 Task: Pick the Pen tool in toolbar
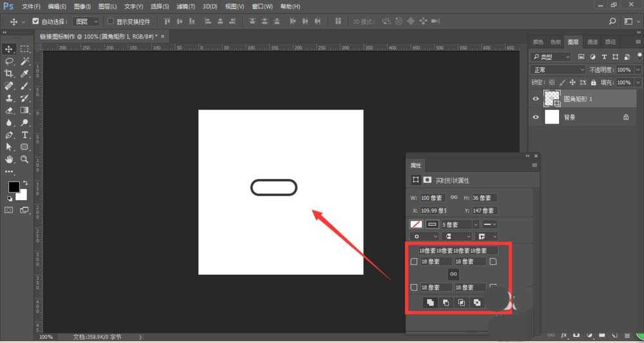coord(10,135)
